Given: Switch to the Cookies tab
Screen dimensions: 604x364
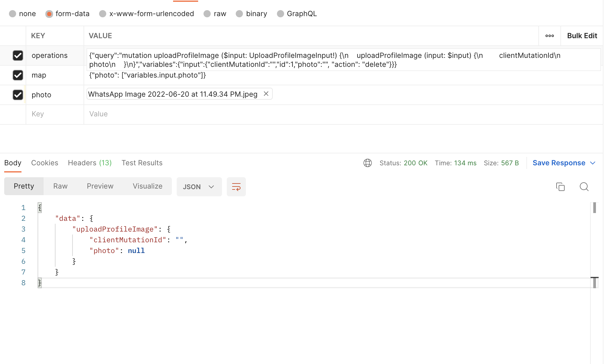Looking at the screenshot, I should point(44,163).
